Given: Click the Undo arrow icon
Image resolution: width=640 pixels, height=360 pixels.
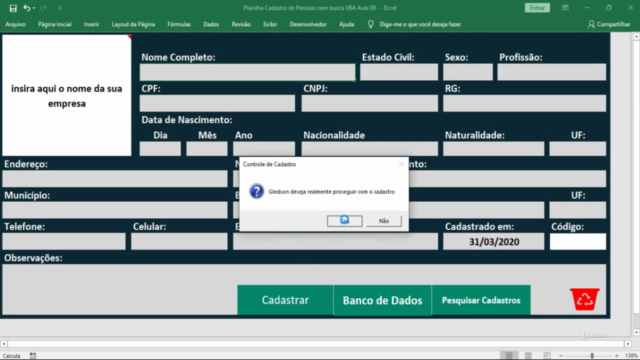Looking at the screenshot, I should click(x=27, y=8).
